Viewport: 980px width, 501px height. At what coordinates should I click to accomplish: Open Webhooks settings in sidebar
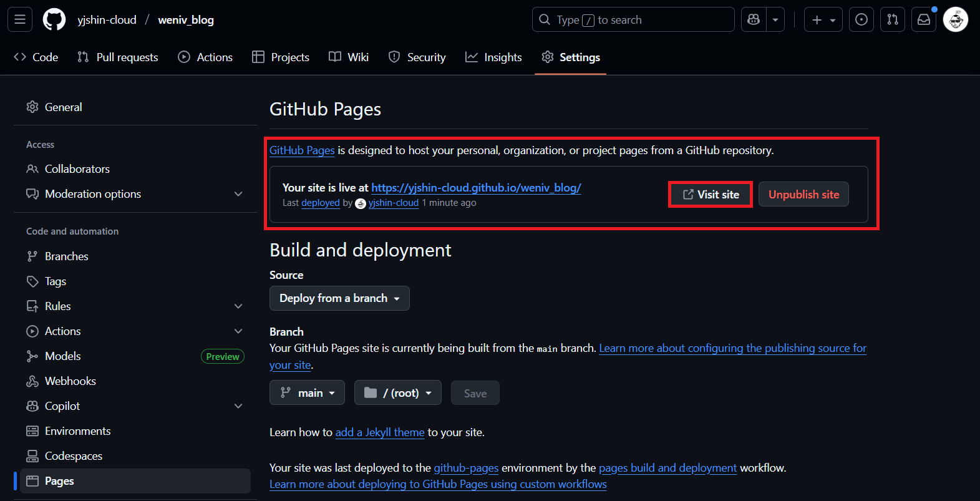click(135, 381)
